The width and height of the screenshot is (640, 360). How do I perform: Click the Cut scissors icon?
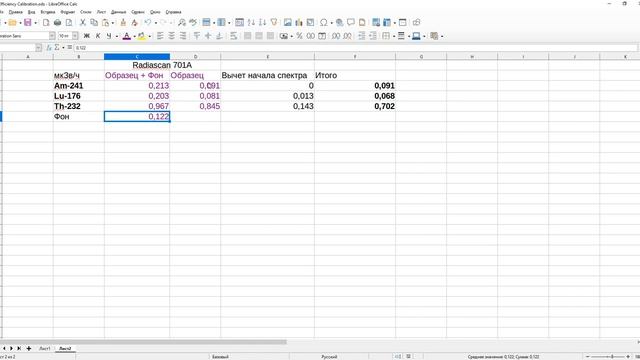click(x=83, y=22)
